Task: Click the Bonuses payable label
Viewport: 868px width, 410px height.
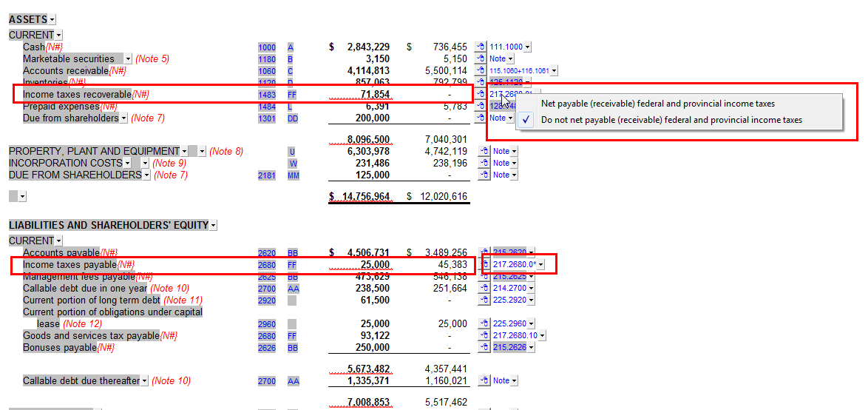Action: pyautogui.click(x=60, y=347)
